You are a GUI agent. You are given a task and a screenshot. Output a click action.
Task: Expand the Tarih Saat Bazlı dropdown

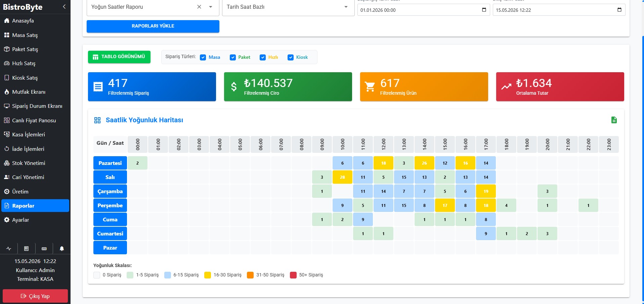pos(346,7)
